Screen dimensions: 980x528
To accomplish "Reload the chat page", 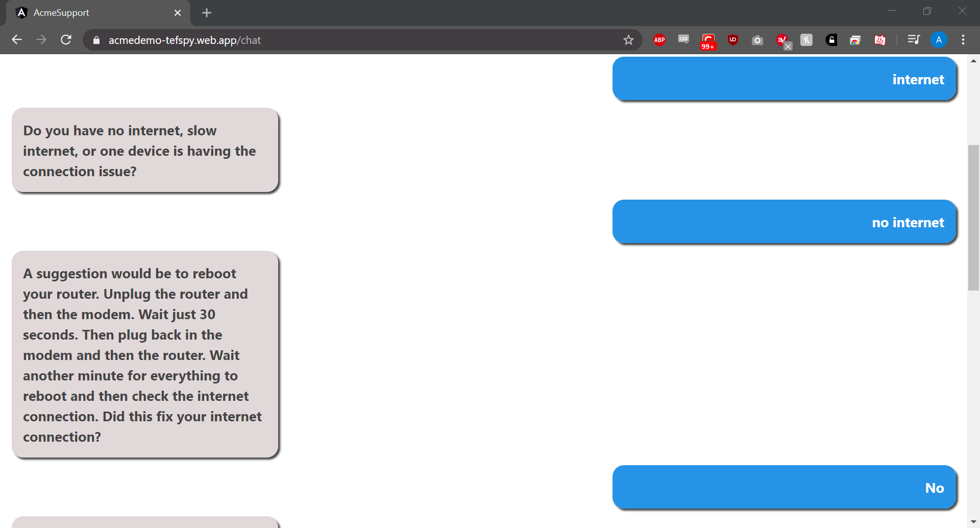I will pyautogui.click(x=66, y=40).
